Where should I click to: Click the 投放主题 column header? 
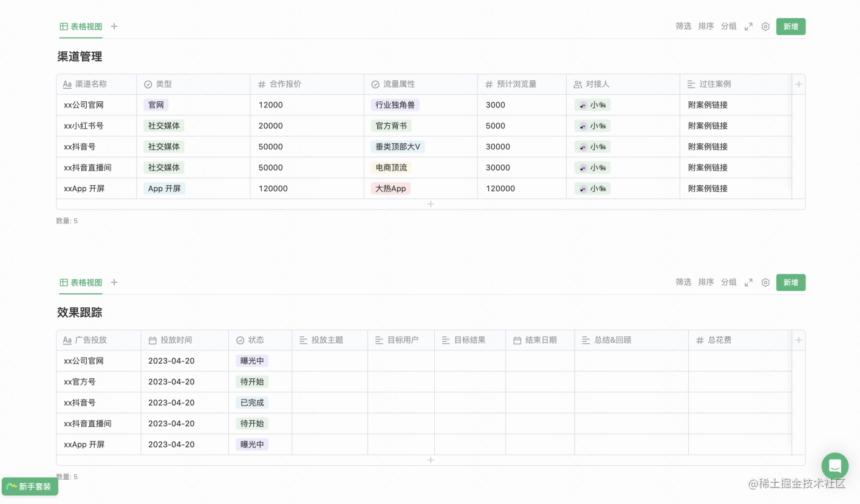330,340
